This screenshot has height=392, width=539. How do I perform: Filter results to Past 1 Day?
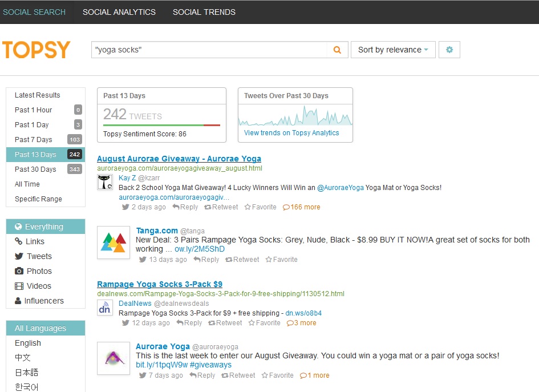[46, 125]
